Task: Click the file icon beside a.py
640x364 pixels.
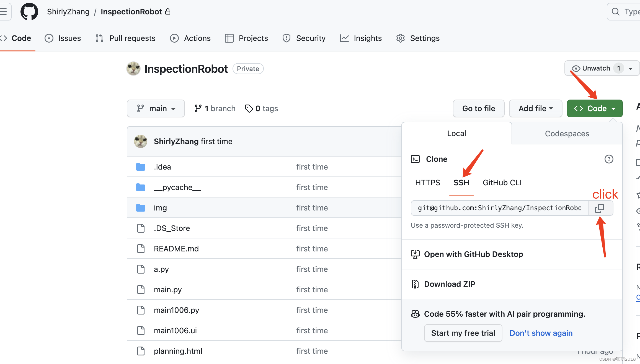Action: (x=141, y=269)
